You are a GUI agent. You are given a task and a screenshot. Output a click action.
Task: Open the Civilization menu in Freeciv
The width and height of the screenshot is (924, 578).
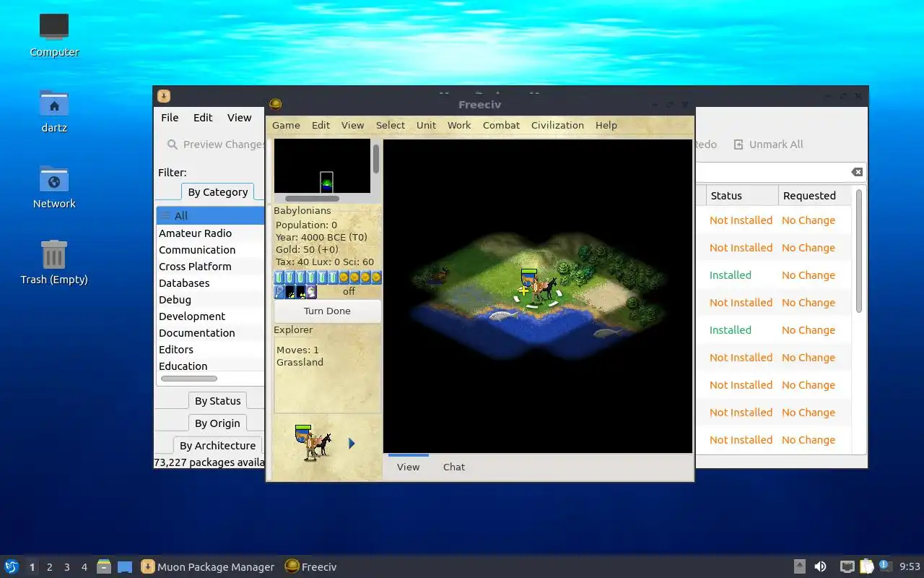coord(557,125)
